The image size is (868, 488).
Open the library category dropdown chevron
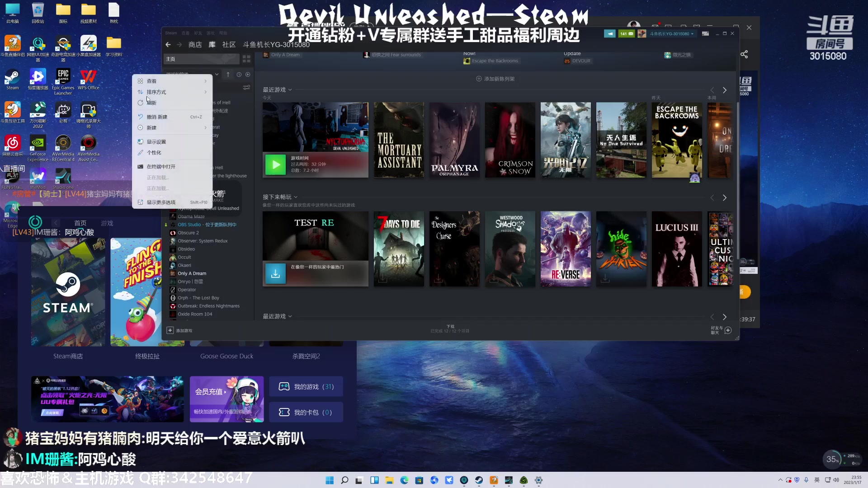[x=217, y=75]
